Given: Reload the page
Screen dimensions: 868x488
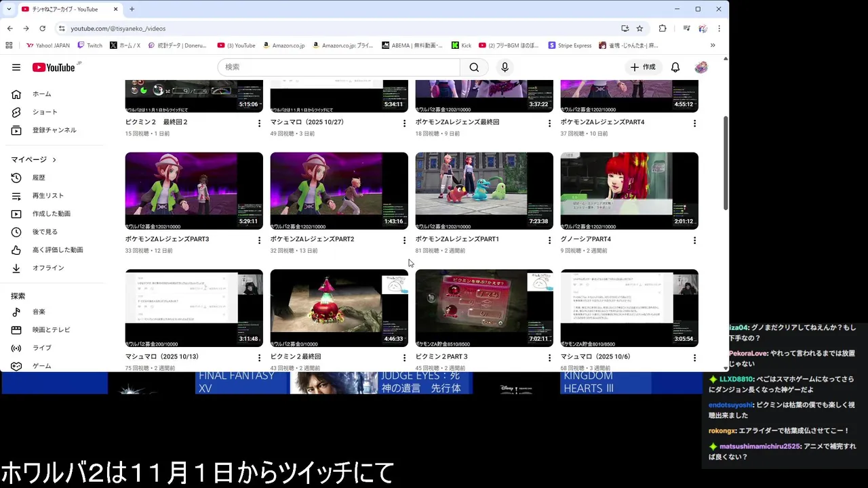Looking at the screenshot, I should point(42,28).
